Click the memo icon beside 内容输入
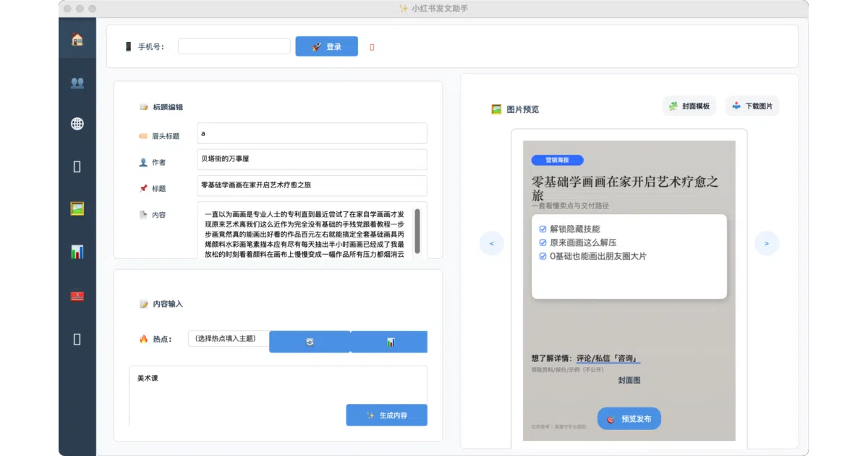Image resolution: width=868 pixels, height=456 pixels. tap(144, 304)
